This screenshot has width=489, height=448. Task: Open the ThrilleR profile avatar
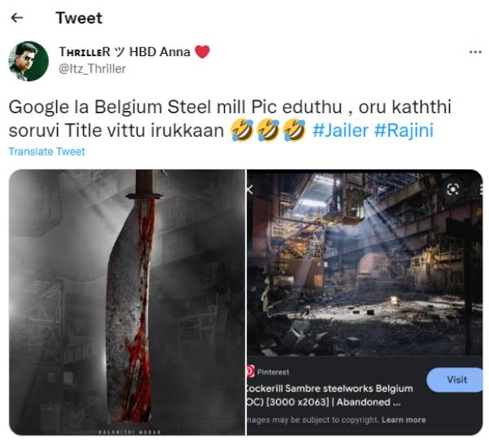coord(29,61)
